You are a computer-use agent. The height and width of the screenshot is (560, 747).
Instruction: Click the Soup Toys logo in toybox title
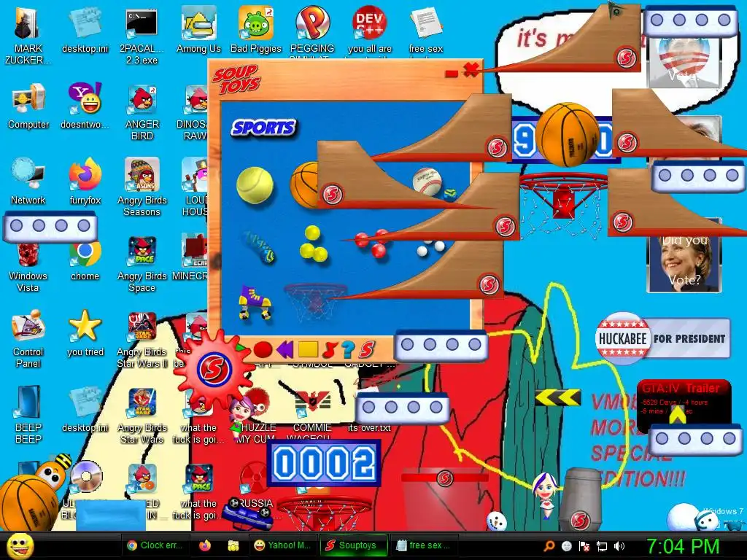point(237,79)
